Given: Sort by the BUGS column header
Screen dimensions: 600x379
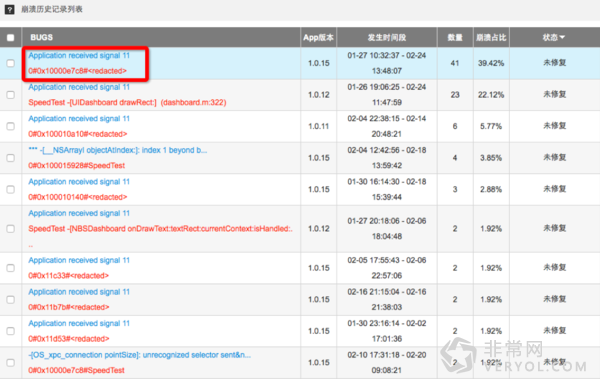Looking at the screenshot, I should 42,38.
